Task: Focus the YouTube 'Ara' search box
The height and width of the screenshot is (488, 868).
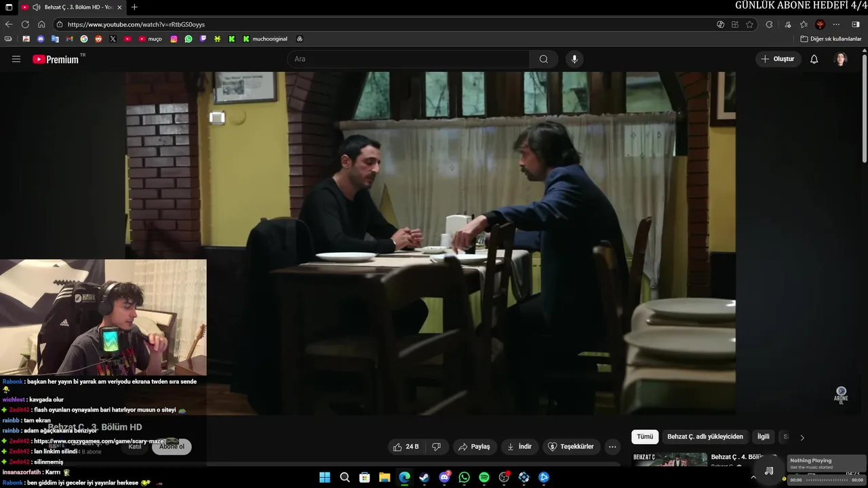Action: coord(408,59)
